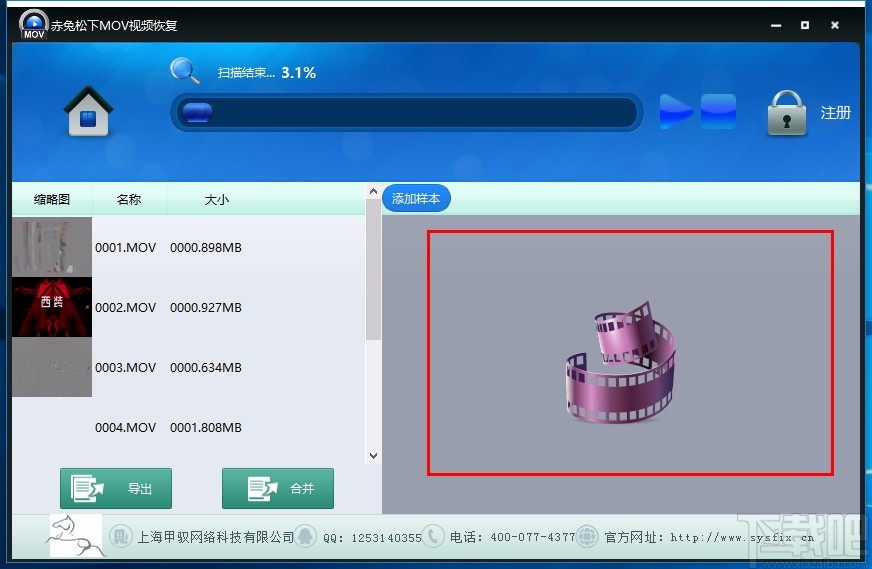The image size is (872, 569).
Task: Select file name 0002.MOV
Action: pyautogui.click(x=126, y=308)
